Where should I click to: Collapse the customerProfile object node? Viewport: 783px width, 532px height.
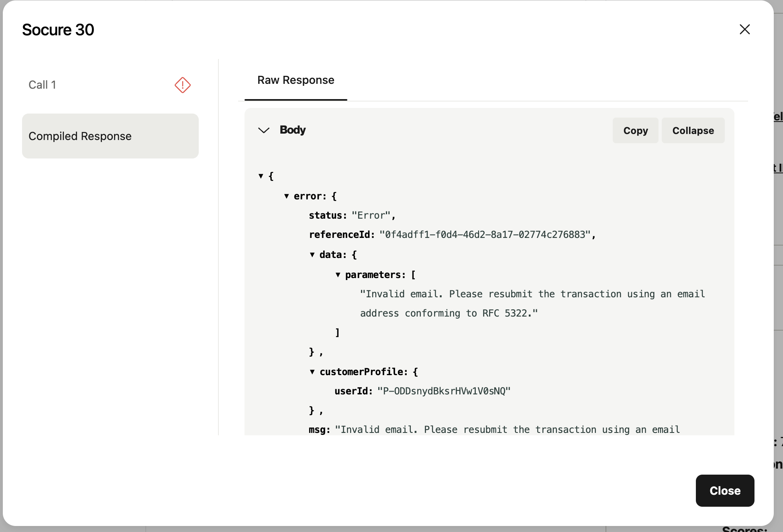(312, 372)
